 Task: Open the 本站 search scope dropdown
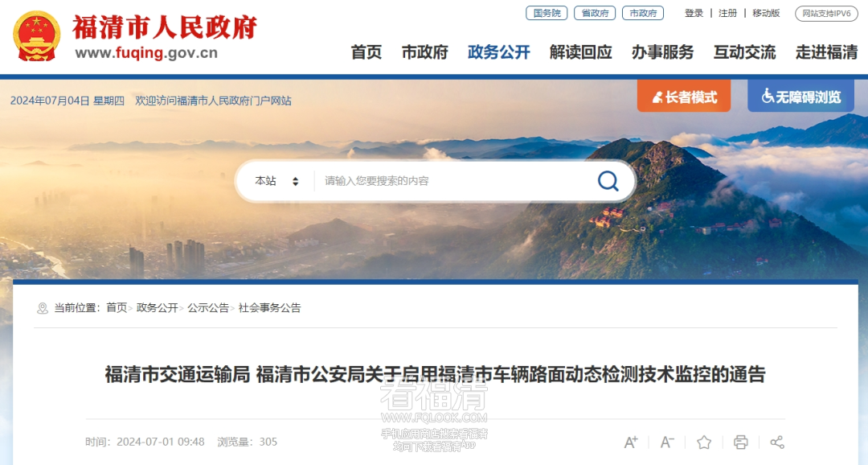click(x=276, y=181)
